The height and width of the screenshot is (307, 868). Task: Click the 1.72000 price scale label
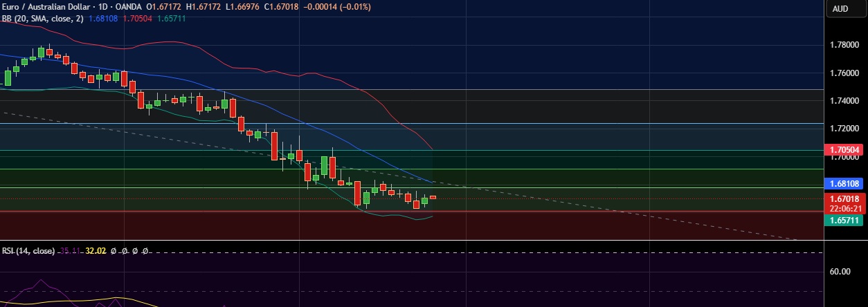click(844, 129)
